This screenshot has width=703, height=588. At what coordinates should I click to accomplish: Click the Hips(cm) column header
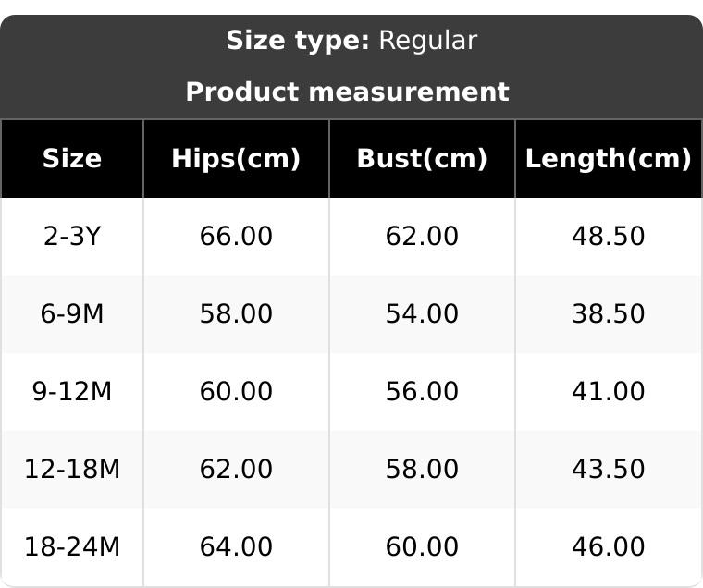click(x=236, y=159)
